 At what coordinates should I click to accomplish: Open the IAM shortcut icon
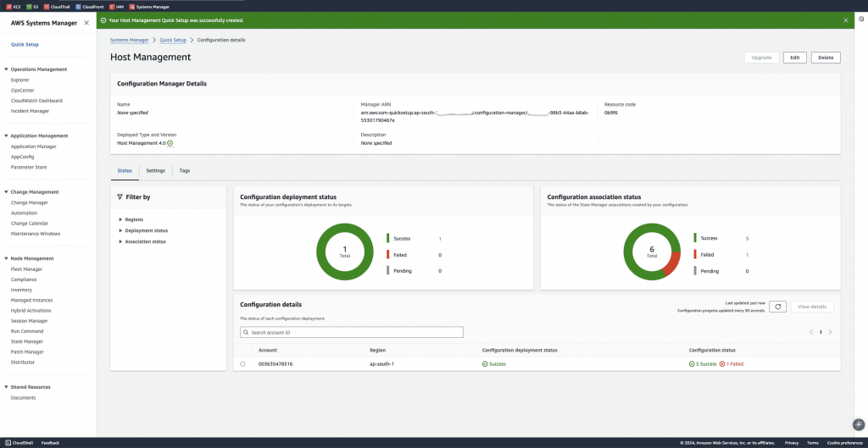point(113,7)
